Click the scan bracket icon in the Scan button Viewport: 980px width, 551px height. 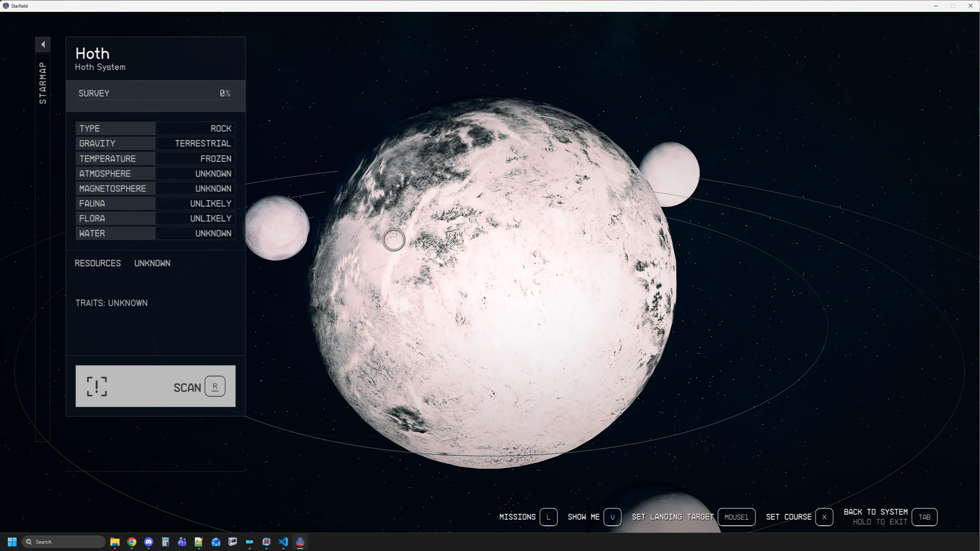click(96, 386)
